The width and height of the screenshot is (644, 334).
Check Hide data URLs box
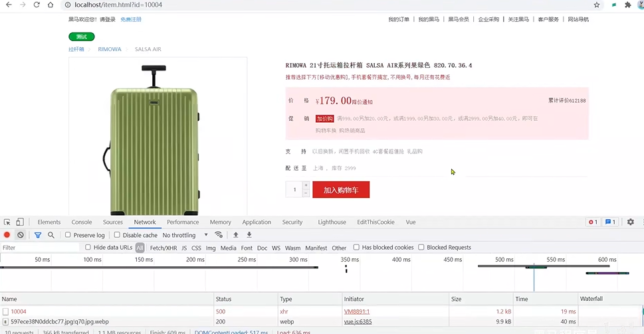click(x=88, y=247)
